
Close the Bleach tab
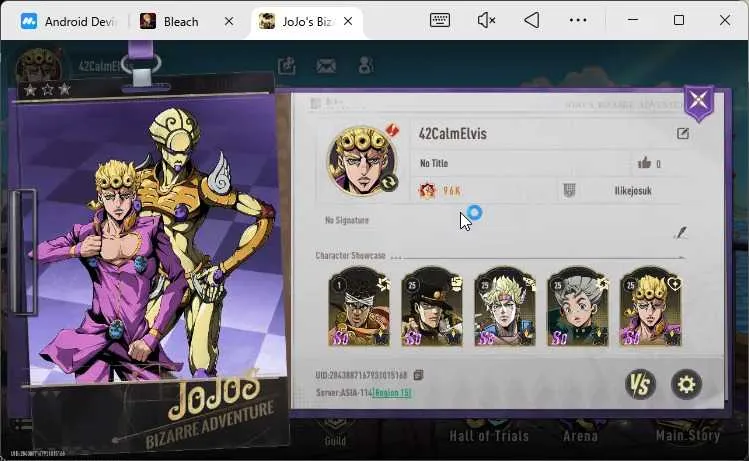229,21
